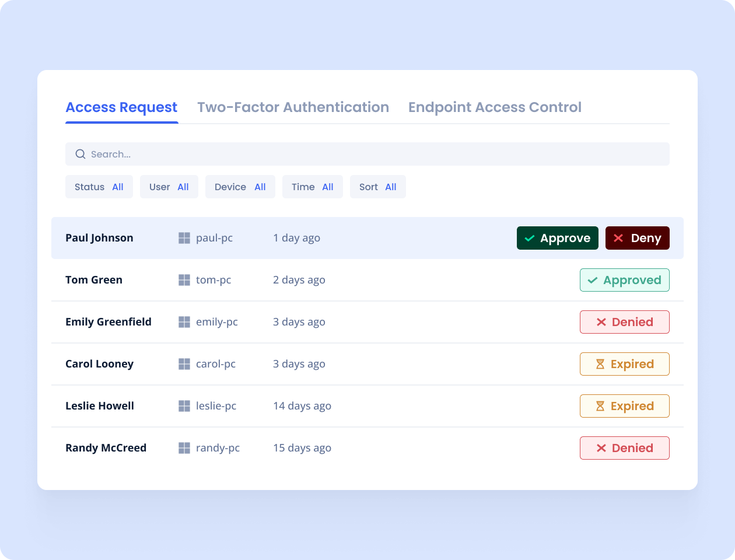Open the Status filter dropdown
The image size is (735, 560).
[x=99, y=187]
